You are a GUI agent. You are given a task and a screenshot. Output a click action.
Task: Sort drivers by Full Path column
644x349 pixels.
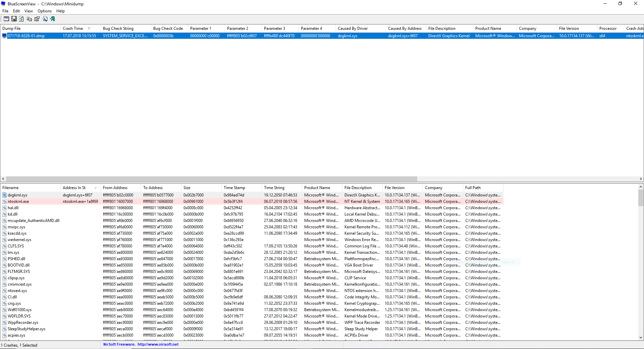tap(483, 188)
